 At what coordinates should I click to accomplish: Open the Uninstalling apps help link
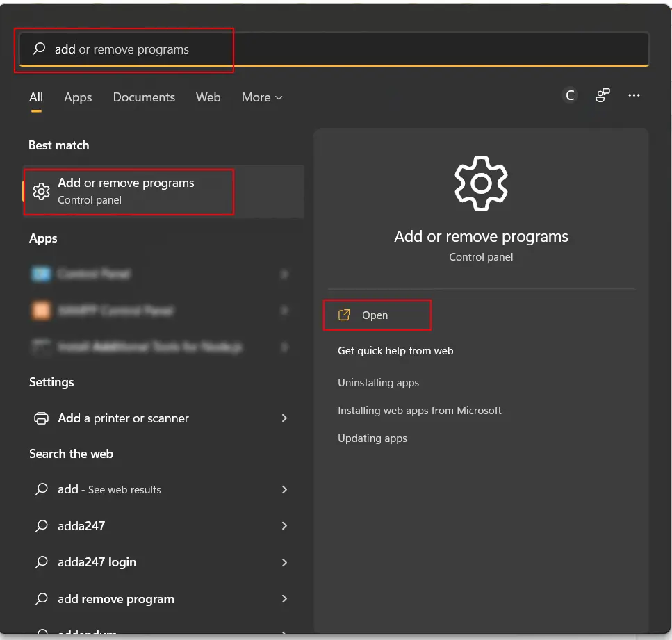point(378,382)
